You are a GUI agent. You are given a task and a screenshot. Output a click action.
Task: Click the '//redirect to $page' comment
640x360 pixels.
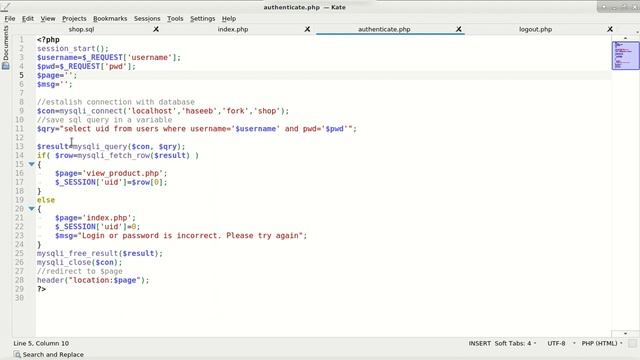pos(80,271)
